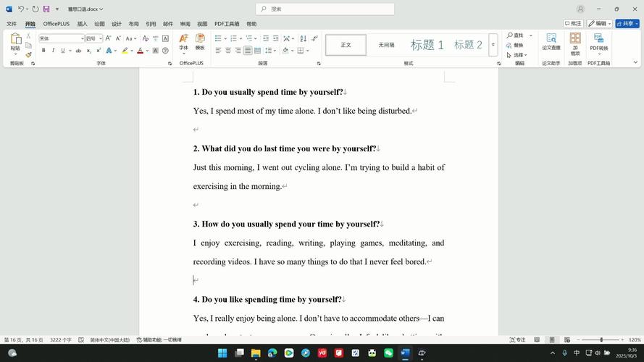
Task: Expand the styles gallery list
Action: [x=493, y=45]
